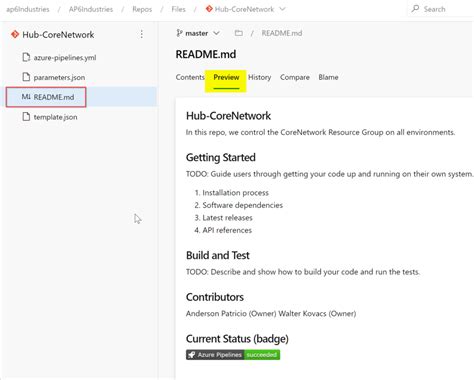
Task: Click the 'Installation process' list item
Action: pos(235,193)
